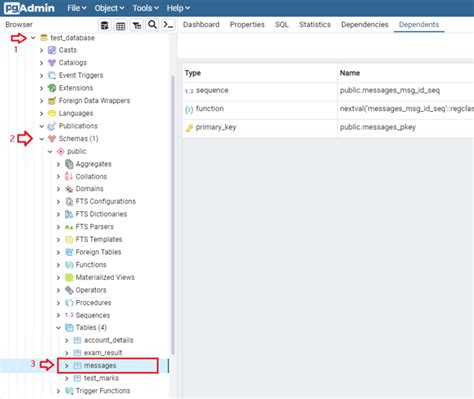
Task: Click the Event Triggers node icon
Action: pos(52,75)
